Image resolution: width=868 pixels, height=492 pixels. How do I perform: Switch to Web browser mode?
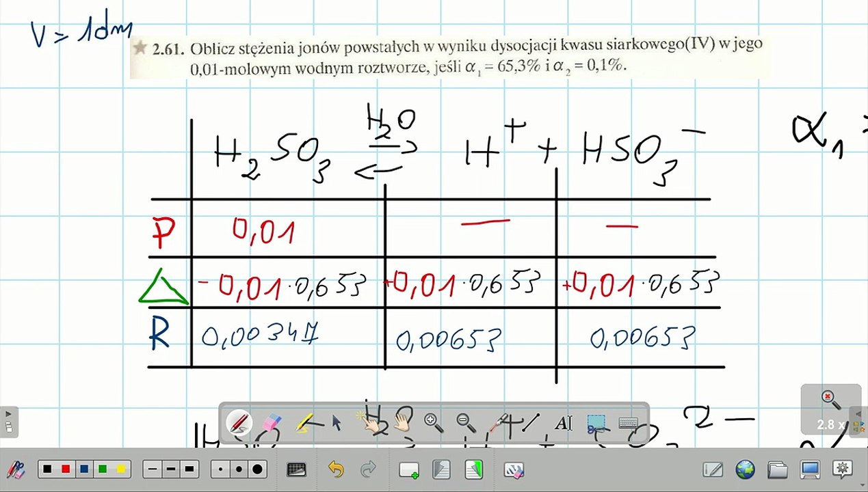pos(746,469)
